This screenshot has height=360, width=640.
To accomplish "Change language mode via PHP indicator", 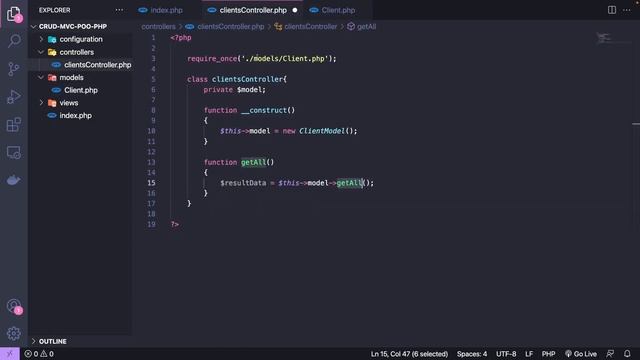I will pos(548,354).
